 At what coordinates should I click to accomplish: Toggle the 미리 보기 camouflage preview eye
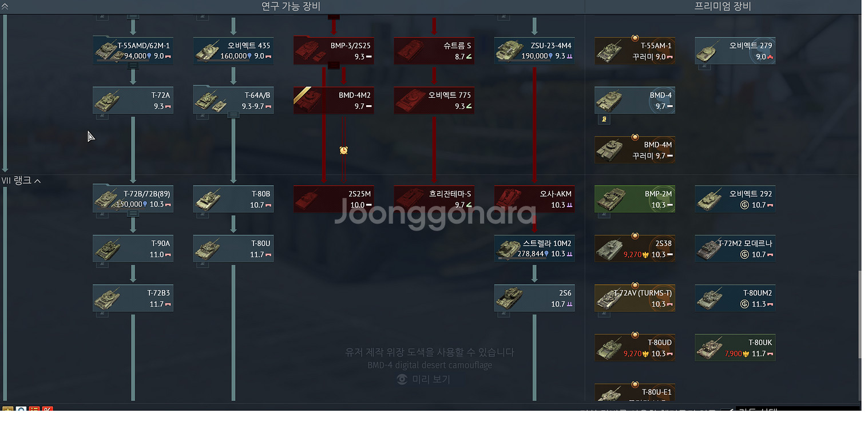tap(402, 379)
